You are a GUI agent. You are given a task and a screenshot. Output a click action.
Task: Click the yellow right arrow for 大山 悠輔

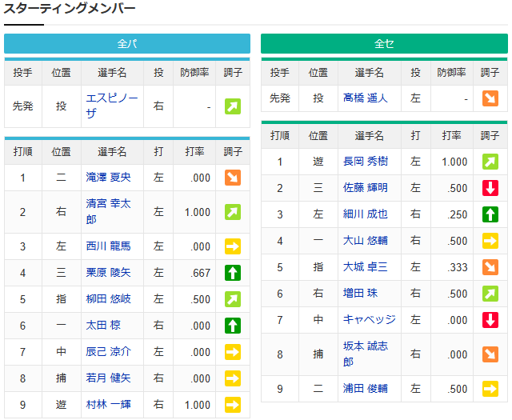click(490, 241)
